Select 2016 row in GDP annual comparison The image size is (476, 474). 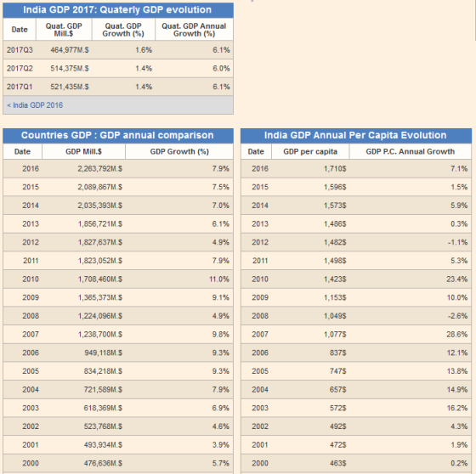118,169
